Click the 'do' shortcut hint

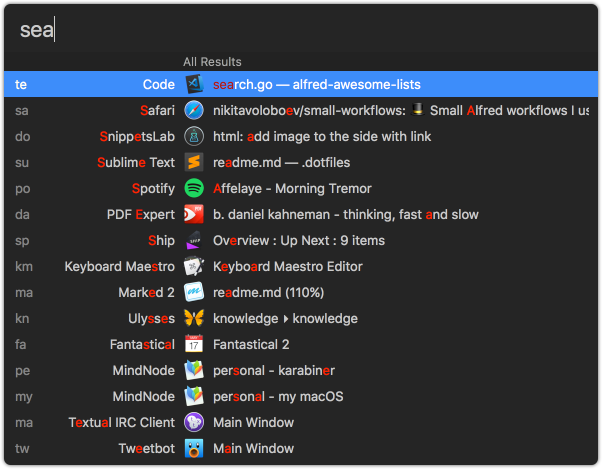coord(22,137)
